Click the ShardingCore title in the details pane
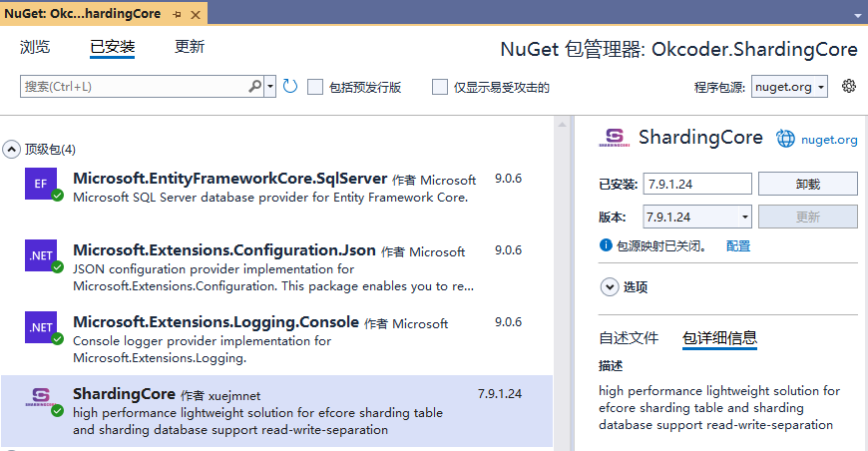This screenshot has height=451, width=868. (x=700, y=138)
